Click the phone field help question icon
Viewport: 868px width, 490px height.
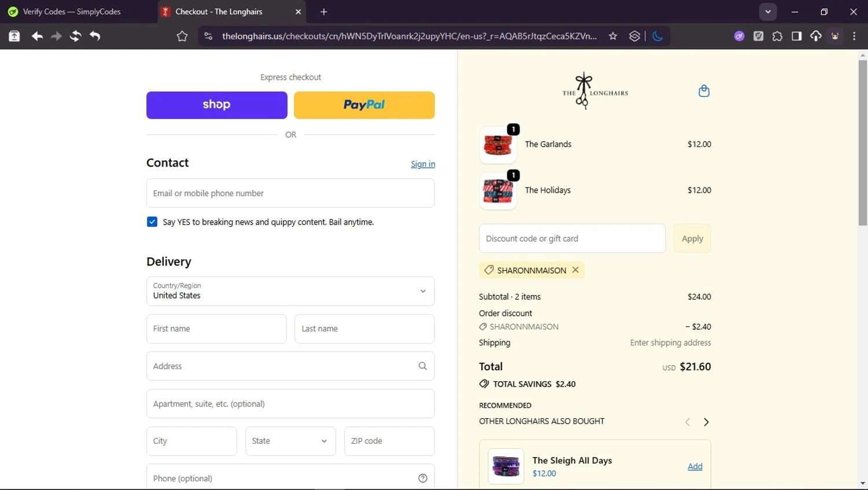(422, 478)
